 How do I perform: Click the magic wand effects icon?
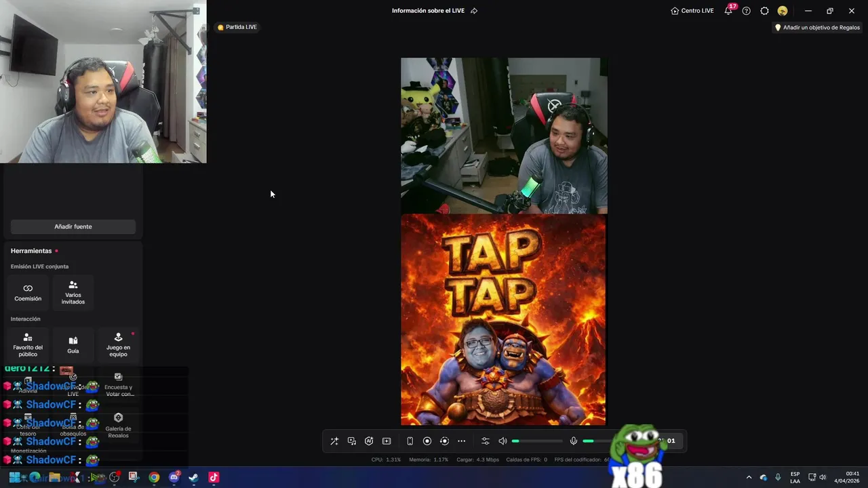[334, 441]
